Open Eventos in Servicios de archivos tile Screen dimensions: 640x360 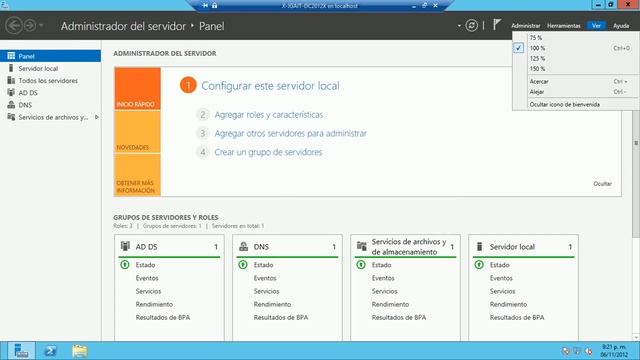383,278
